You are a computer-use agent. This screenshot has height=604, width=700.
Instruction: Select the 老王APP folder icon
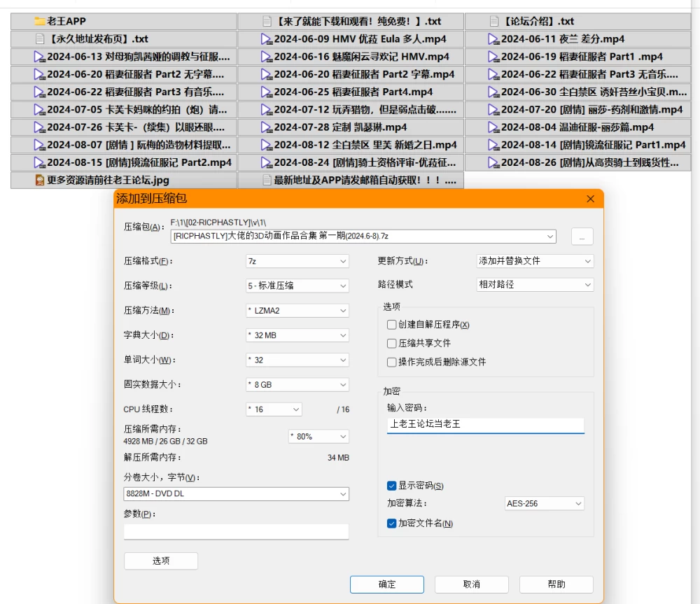[40, 21]
